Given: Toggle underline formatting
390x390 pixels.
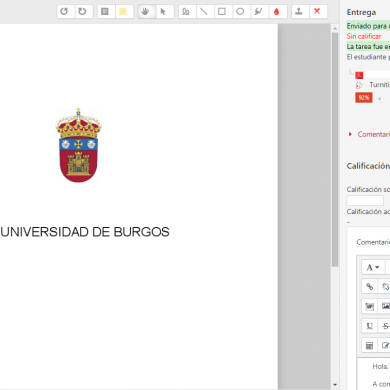Looking at the screenshot, I should pos(370,326).
